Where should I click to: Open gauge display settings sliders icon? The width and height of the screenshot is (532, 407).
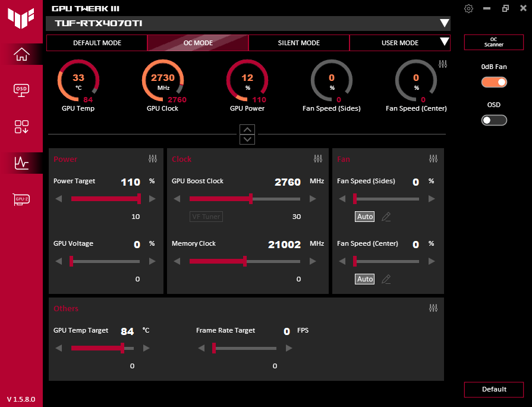(443, 64)
